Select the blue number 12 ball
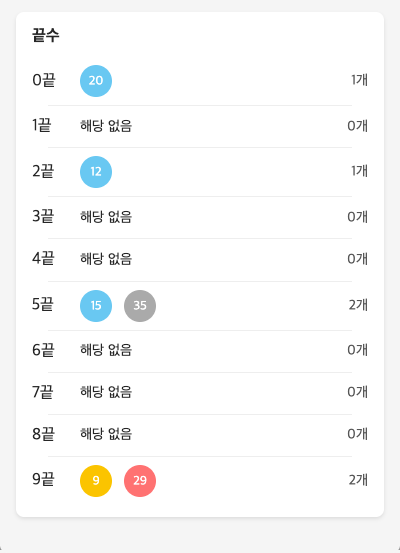The image size is (400, 553). coord(96,172)
